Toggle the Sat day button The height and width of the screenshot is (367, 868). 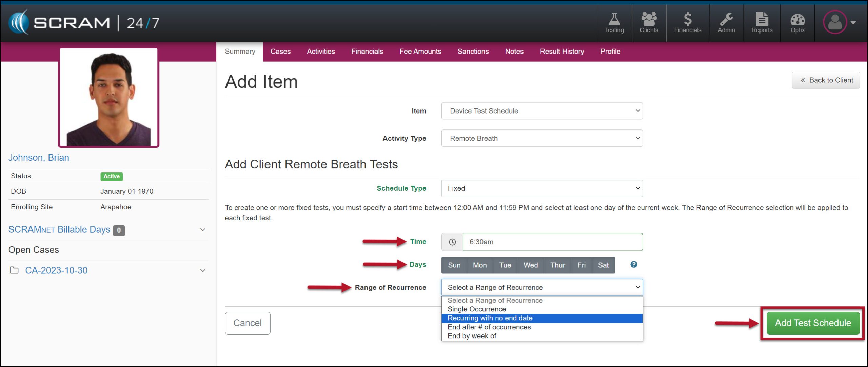(x=603, y=265)
